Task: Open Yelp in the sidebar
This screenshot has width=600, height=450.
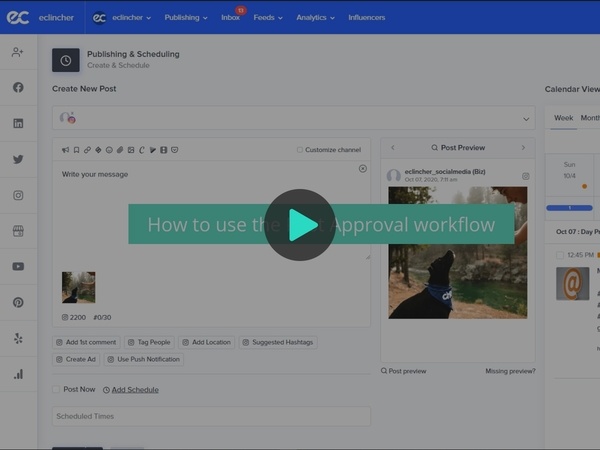Action: pos(18,338)
